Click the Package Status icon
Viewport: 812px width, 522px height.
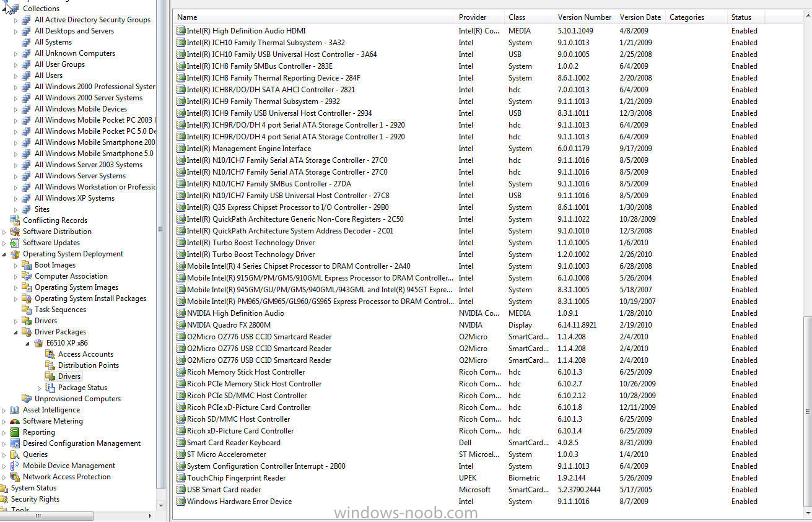[50, 388]
